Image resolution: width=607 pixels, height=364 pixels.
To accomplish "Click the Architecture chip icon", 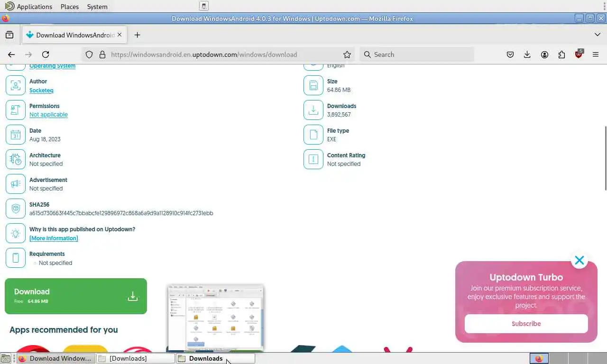I will (x=16, y=159).
